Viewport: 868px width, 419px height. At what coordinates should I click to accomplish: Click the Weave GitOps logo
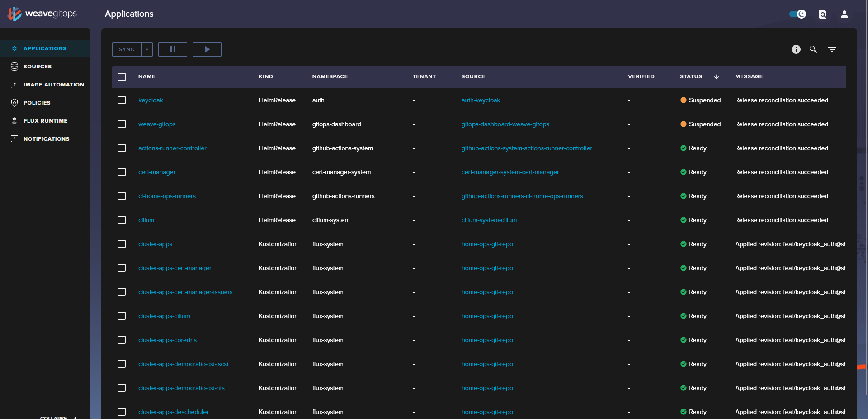click(42, 14)
